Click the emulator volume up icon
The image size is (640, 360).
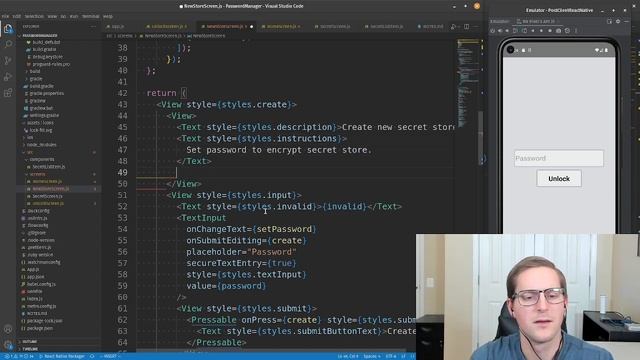click(x=500, y=31)
